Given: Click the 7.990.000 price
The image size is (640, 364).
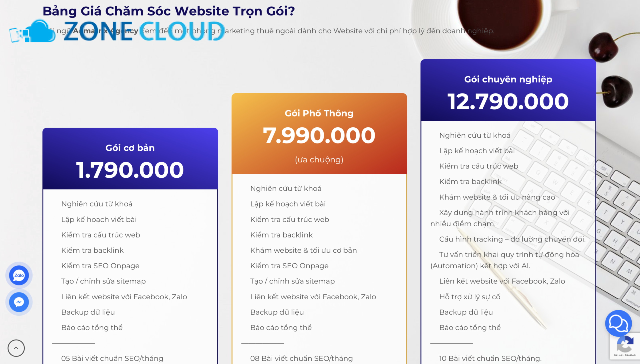Looking at the screenshot, I should 319,135.
